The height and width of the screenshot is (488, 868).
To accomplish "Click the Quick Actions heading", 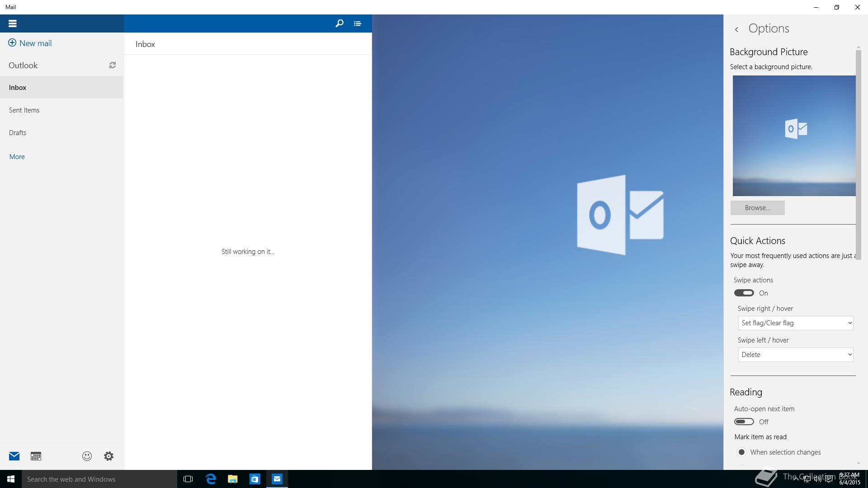I will [757, 241].
